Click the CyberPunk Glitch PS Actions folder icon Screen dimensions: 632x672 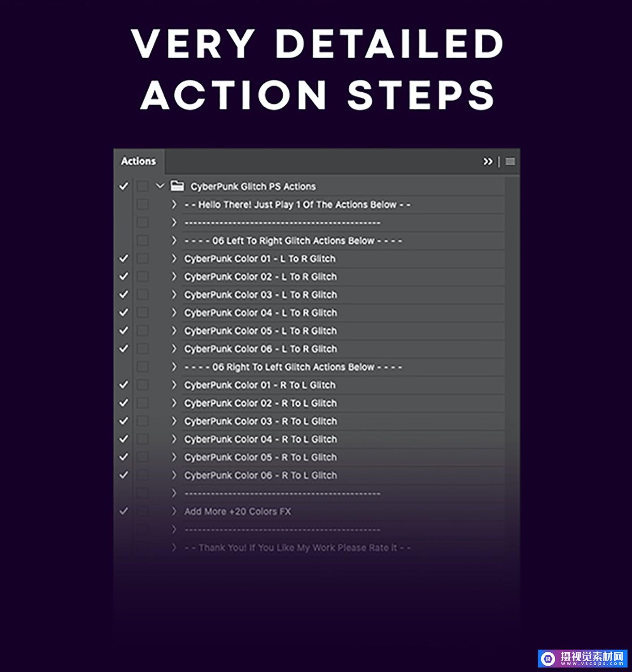coord(177,186)
